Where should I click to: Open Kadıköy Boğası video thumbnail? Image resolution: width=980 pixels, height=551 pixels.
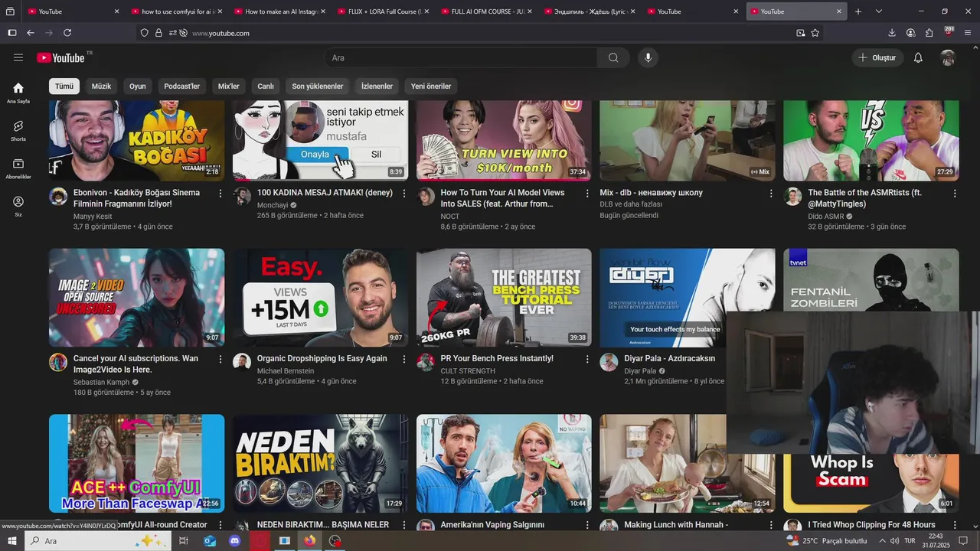[x=137, y=140]
